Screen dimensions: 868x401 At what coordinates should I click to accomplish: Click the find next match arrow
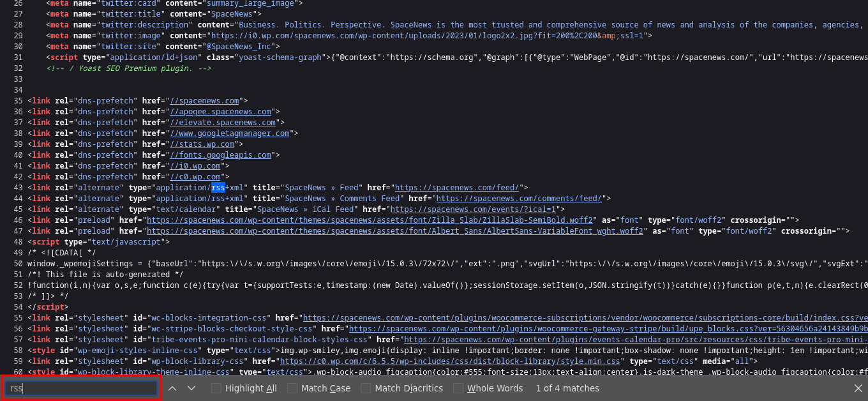click(x=191, y=388)
